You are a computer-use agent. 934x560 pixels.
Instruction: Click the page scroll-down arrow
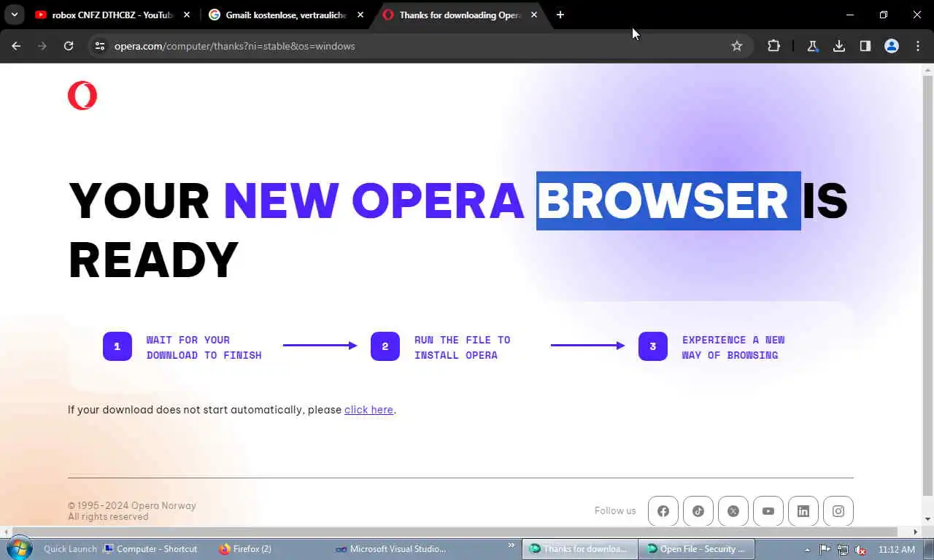point(927,519)
